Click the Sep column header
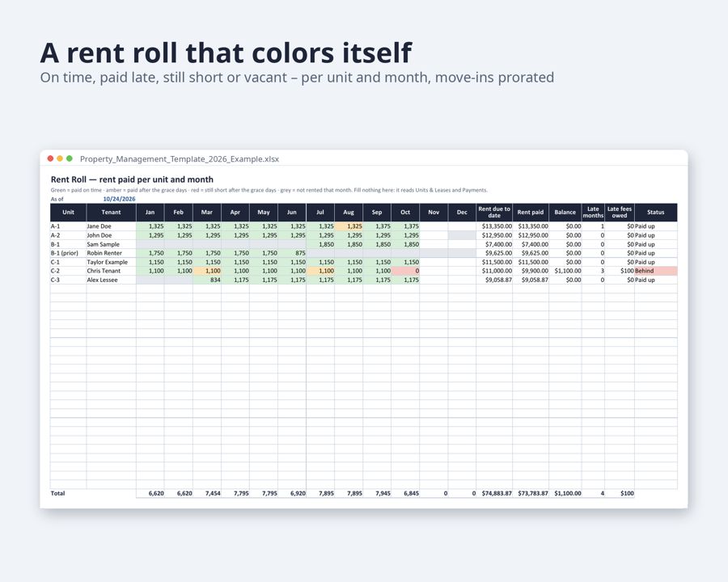 376,212
